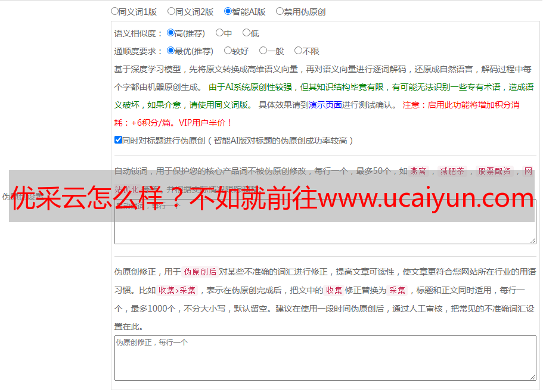
Task: Click resize grip of 伪原创修正 textarea
Action: point(533,377)
